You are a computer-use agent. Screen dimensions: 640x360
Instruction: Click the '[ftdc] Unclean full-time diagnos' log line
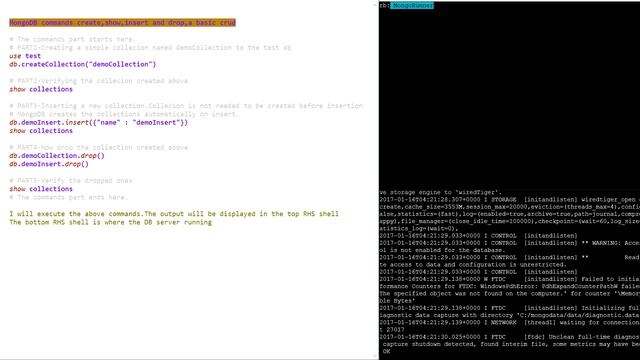click(509, 337)
